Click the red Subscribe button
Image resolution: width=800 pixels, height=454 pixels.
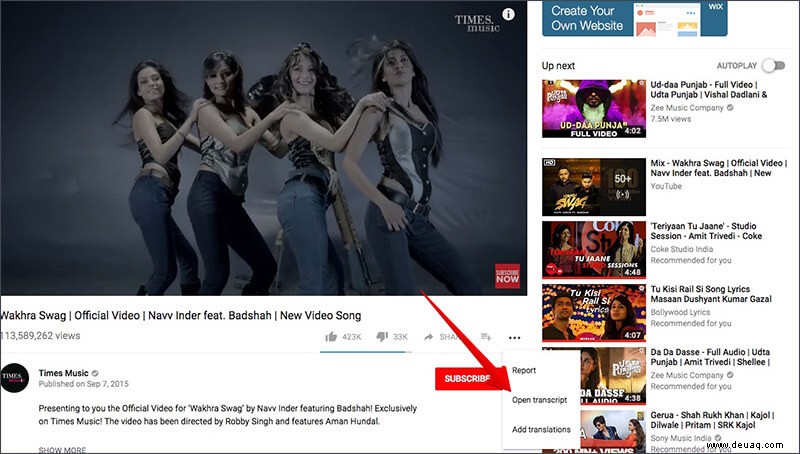click(x=468, y=379)
